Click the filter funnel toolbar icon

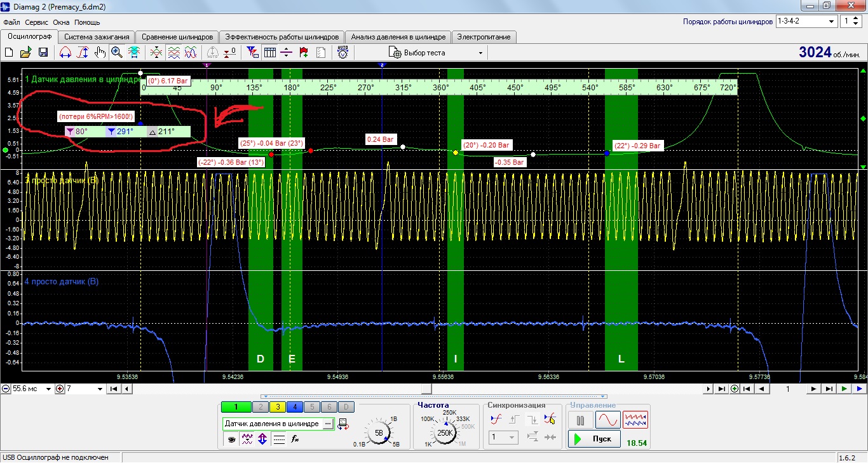coord(252,53)
